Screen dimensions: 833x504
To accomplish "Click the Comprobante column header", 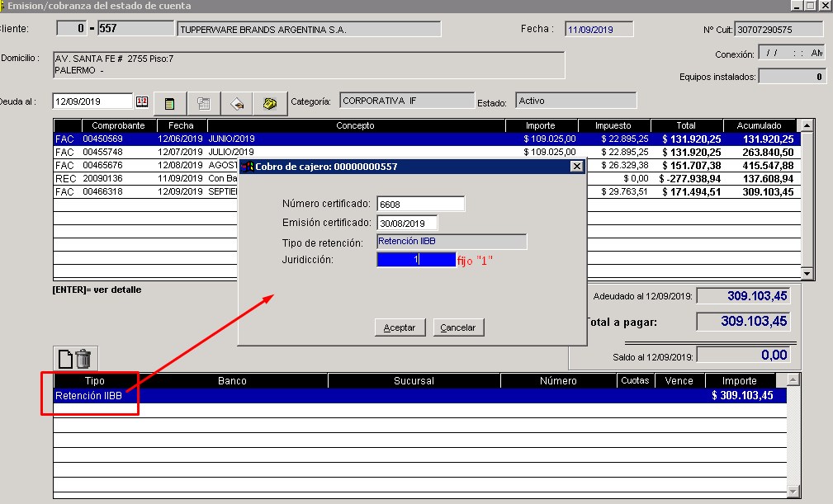I will pyautogui.click(x=118, y=126).
